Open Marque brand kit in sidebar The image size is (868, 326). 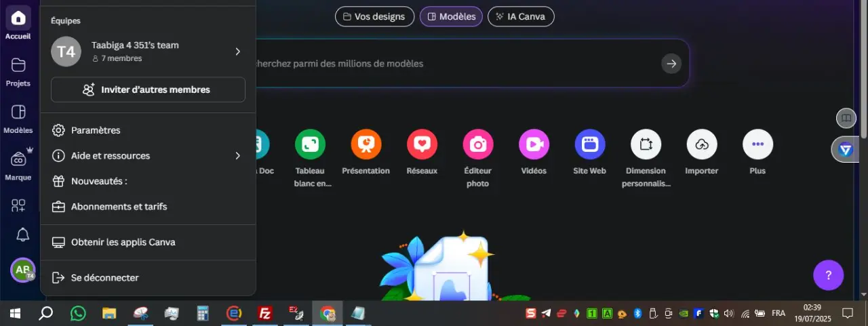click(18, 165)
